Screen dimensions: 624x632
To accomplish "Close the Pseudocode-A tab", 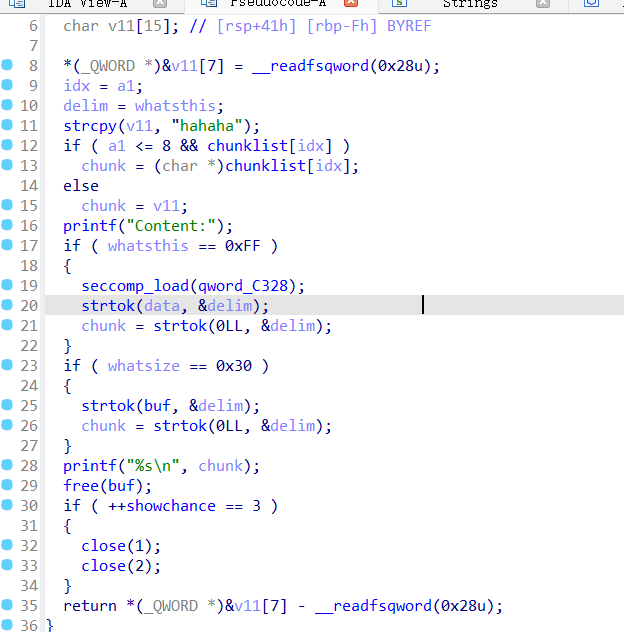I will (351, 4).
